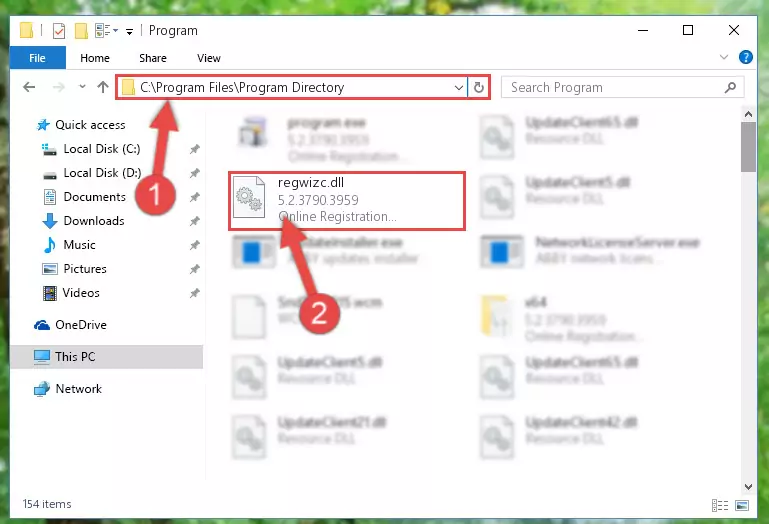Click the folder icon in title bar
Viewport: 769px width, 524px height.
[26, 30]
